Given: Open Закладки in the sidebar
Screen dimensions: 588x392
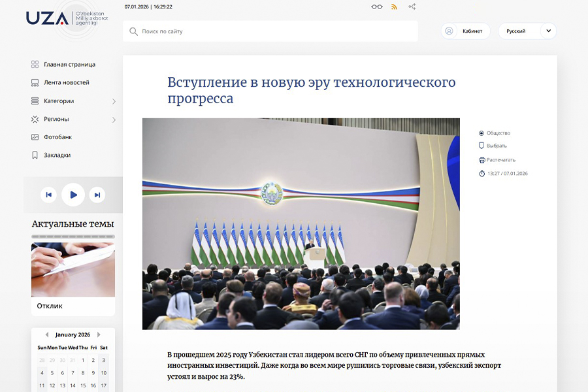Looking at the screenshot, I should click(x=57, y=155).
